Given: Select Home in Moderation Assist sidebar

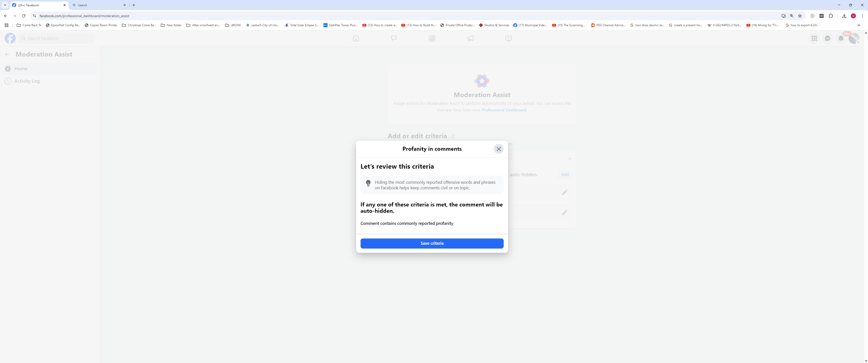Looking at the screenshot, I should coord(50,69).
